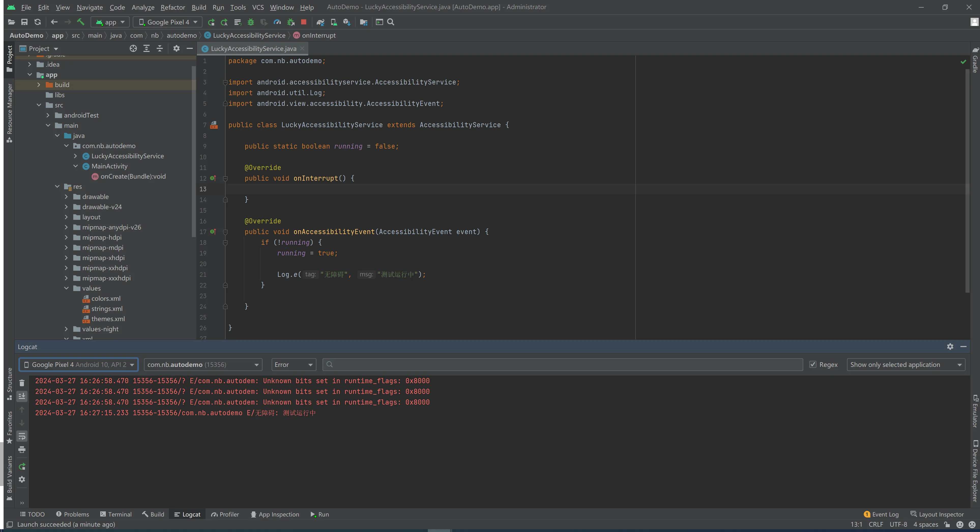The width and height of the screenshot is (980, 532).
Task: Open the Layout Inspector button
Action: coord(937,514)
